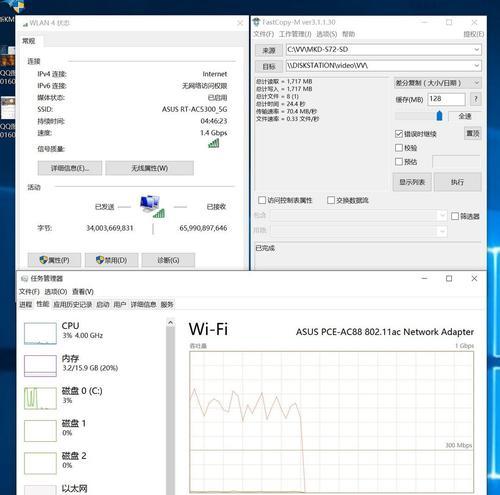500x495 pixels.
Task: Switch to the 进程 tab
Action: coord(26,304)
